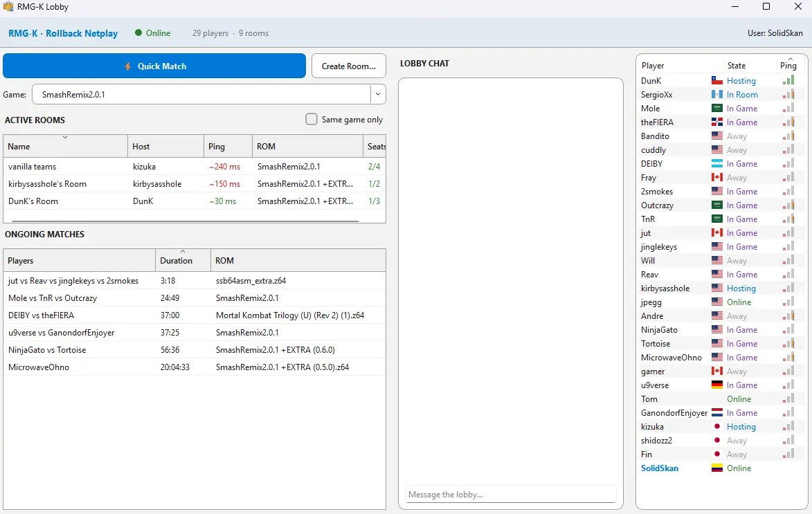Click the Japan flag beside kizuka
This screenshot has height=514, width=812.
(716, 427)
